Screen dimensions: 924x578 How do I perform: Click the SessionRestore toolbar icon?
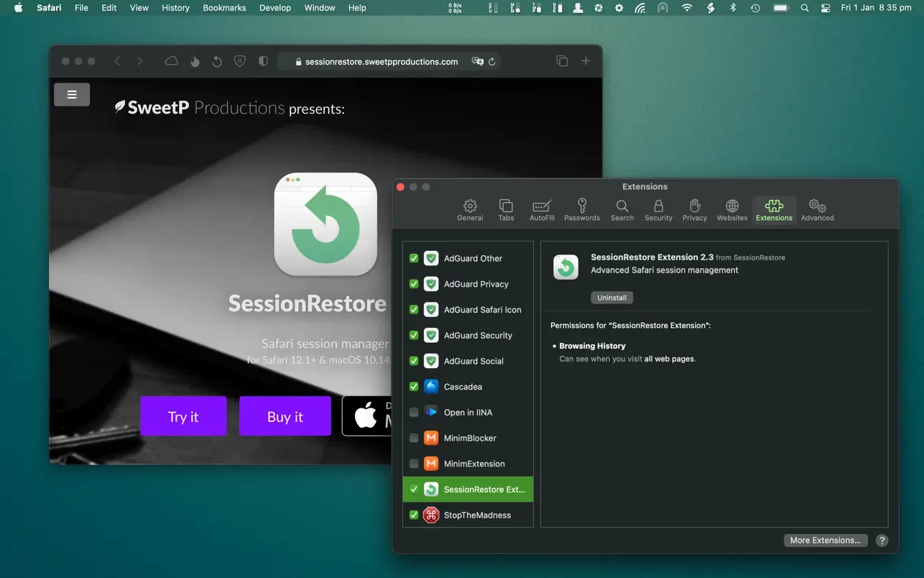click(x=216, y=62)
